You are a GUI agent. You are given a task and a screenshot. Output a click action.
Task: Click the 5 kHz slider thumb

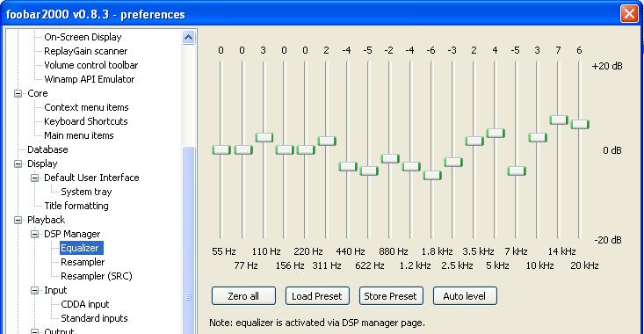[x=496, y=133]
